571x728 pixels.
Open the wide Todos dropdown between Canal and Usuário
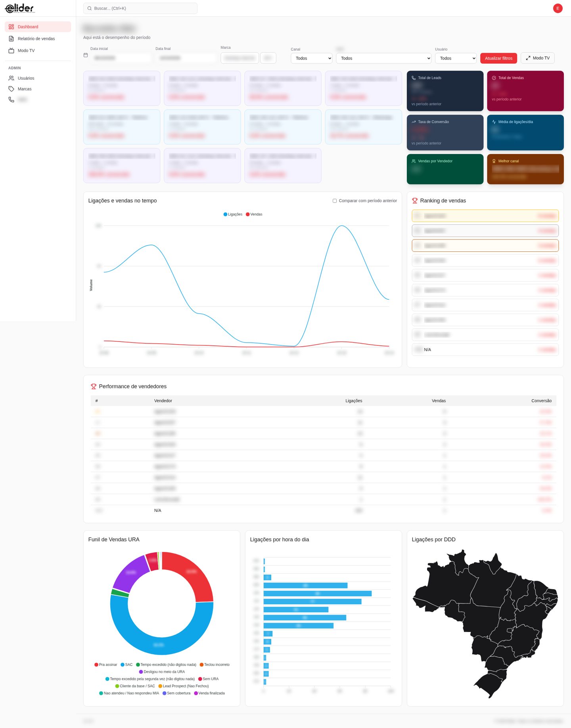(383, 58)
